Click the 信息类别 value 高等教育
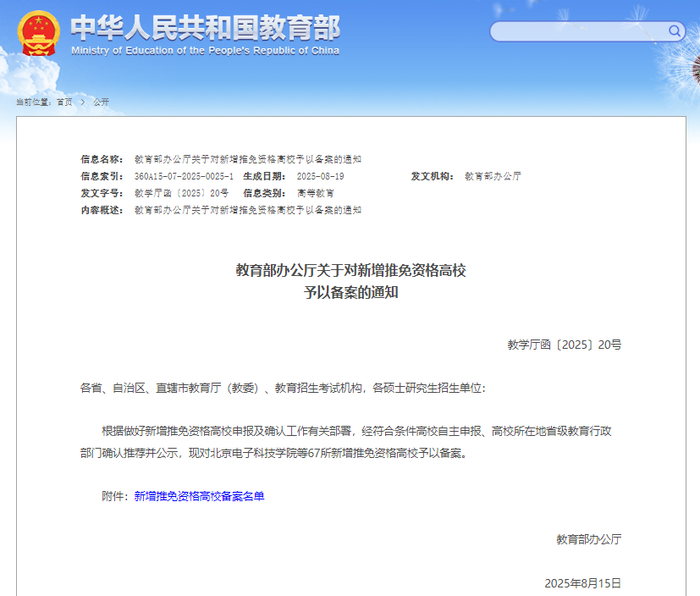Image resolution: width=700 pixels, height=596 pixels. click(x=315, y=193)
